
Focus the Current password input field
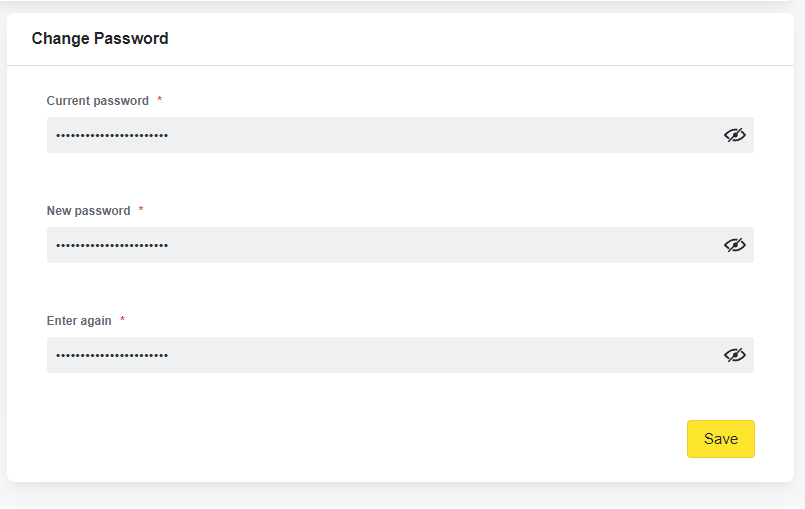400,135
